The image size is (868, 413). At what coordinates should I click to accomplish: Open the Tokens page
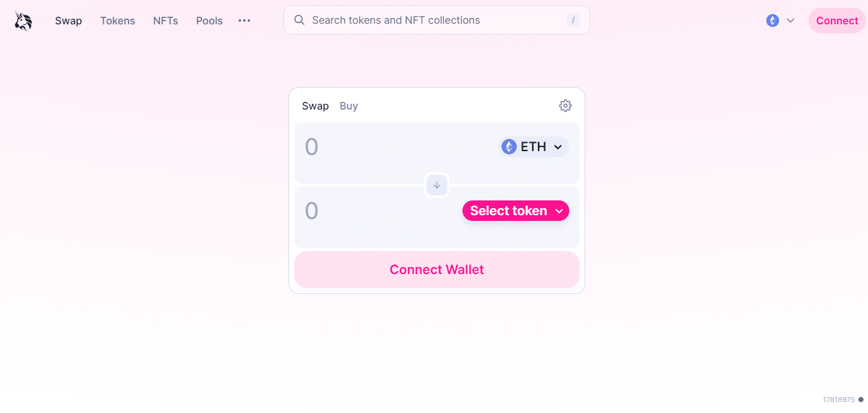(x=117, y=20)
